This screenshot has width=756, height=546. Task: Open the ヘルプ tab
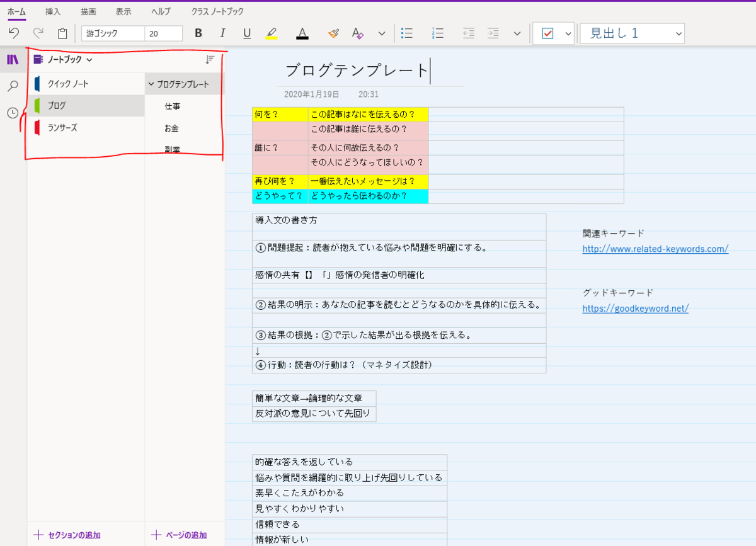click(161, 11)
